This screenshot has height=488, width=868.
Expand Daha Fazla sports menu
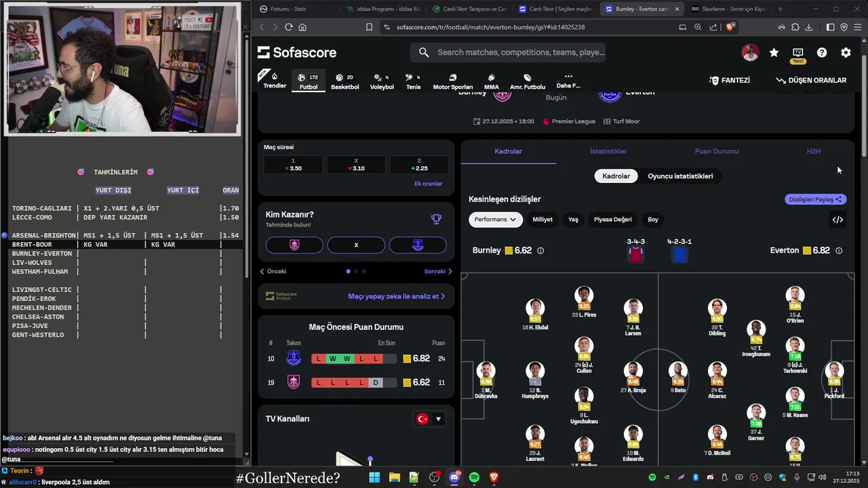click(x=568, y=81)
